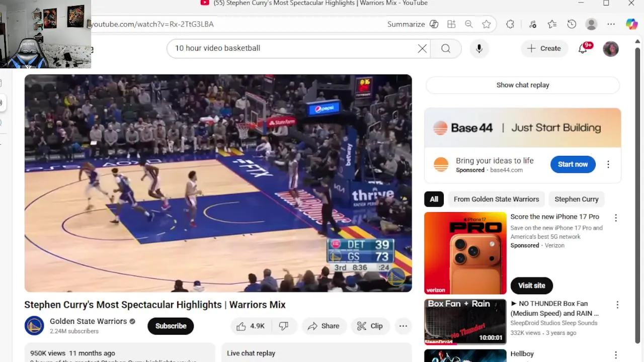Open YouTube notifications bell
Screen dimensions: 644x362
coord(583,48)
